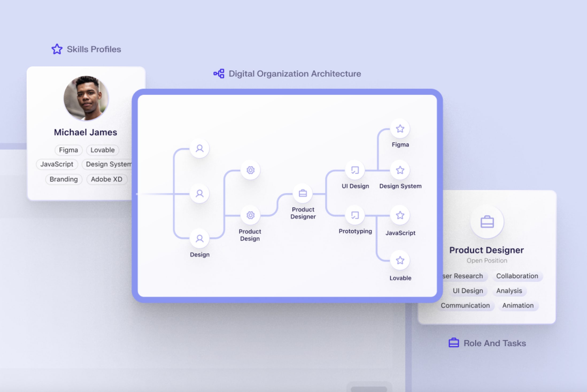Click the Product Designer label in diagram
This screenshot has width=587, height=392.
303,213
